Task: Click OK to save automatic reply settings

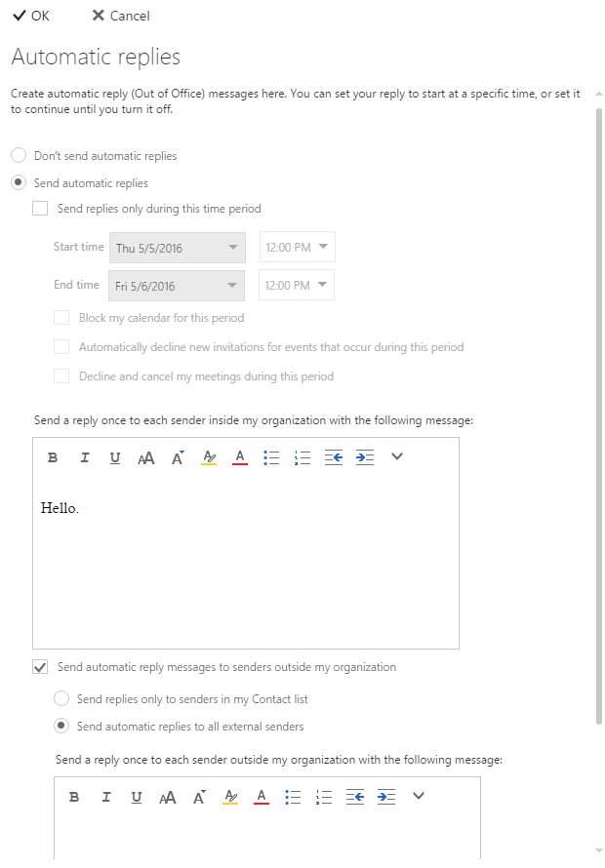Action: point(31,16)
